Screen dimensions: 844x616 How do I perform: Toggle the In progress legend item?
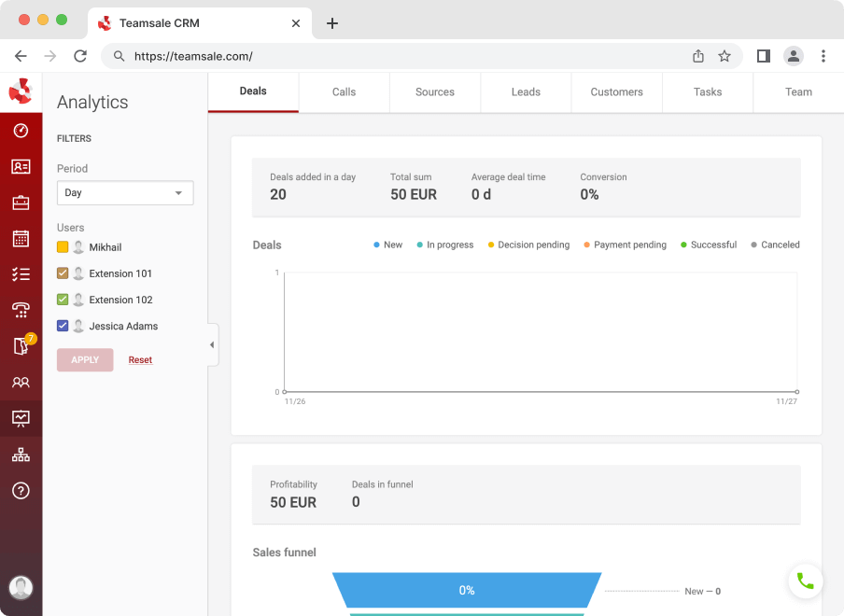coord(445,245)
